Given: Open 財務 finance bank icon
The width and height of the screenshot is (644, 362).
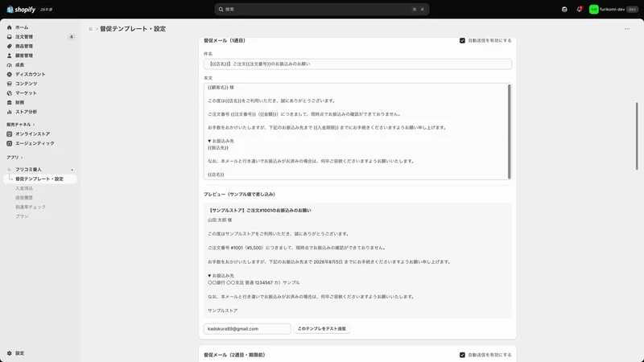Looking at the screenshot, I should 10,103.
